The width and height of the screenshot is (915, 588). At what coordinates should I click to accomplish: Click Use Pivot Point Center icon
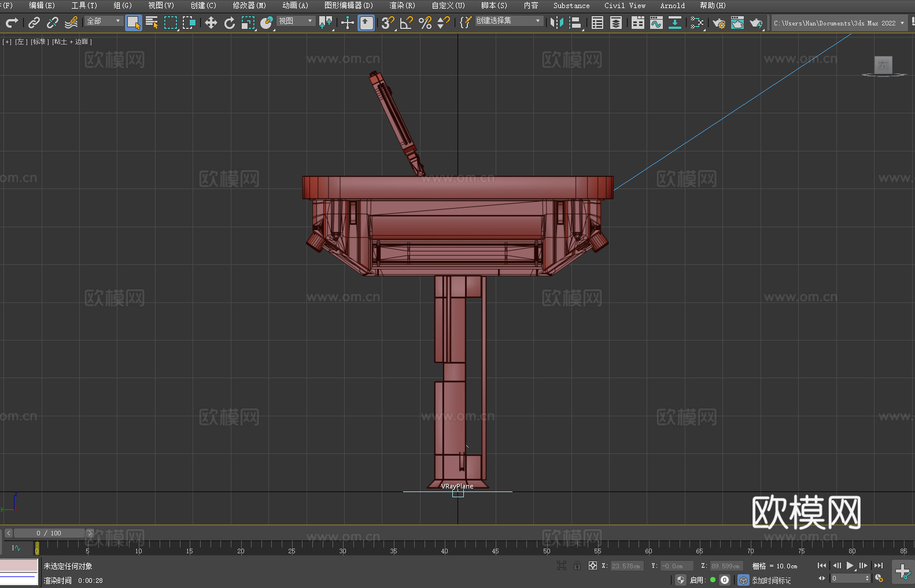point(326,23)
